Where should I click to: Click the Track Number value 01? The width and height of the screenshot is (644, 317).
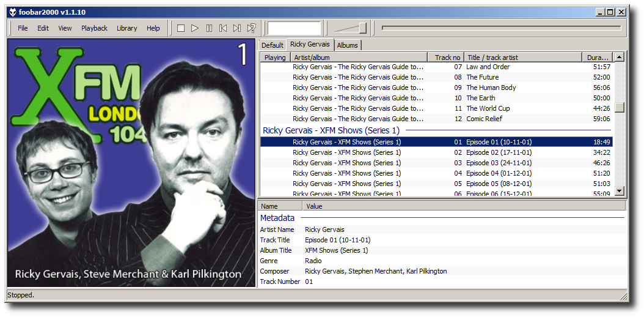pyautogui.click(x=309, y=282)
